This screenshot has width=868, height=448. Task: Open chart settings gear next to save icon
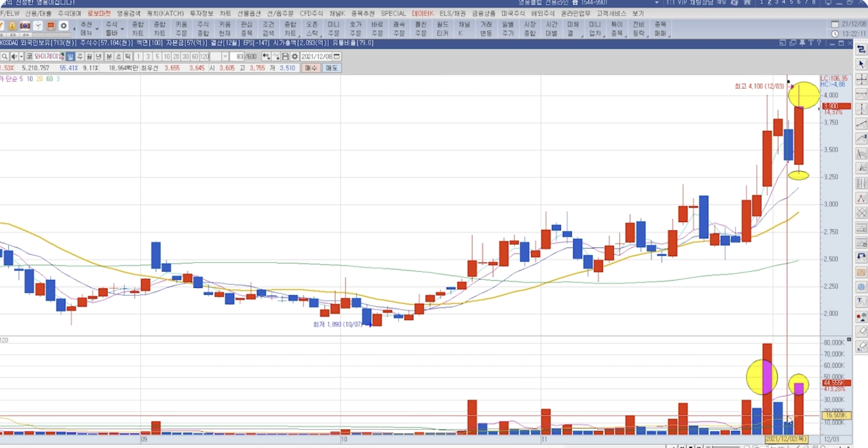coord(295,57)
